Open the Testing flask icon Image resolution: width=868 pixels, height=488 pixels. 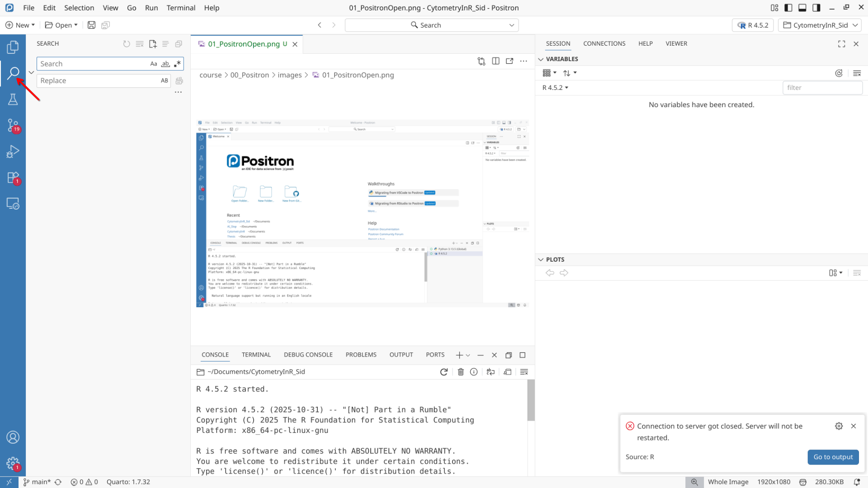coord(13,99)
